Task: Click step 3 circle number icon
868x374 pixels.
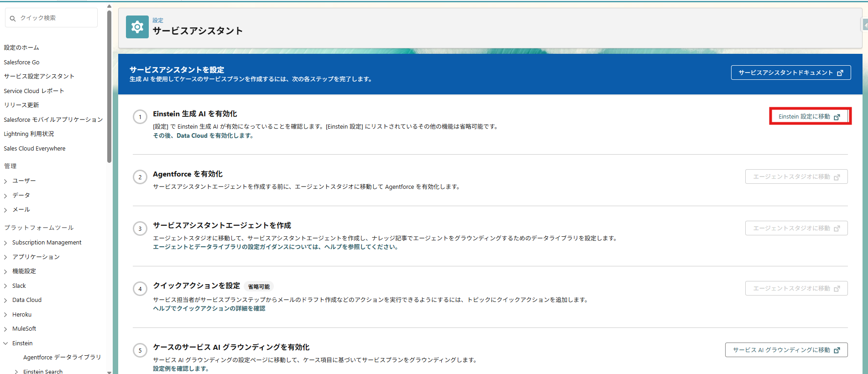Action: pyautogui.click(x=140, y=229)
